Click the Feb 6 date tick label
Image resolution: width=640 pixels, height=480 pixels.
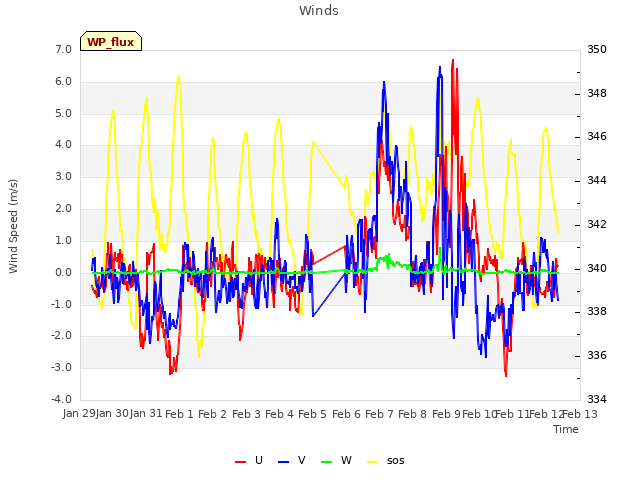point(346,414)
